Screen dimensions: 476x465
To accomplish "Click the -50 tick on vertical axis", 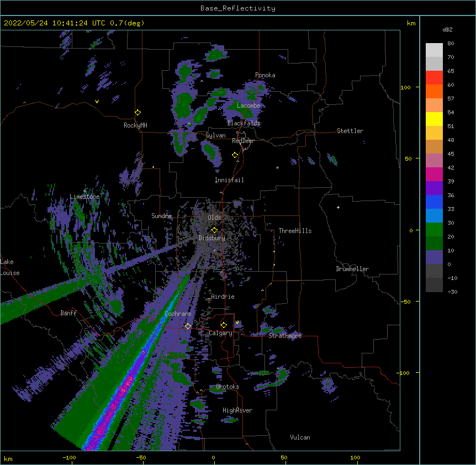I will (x=405, y=302).
